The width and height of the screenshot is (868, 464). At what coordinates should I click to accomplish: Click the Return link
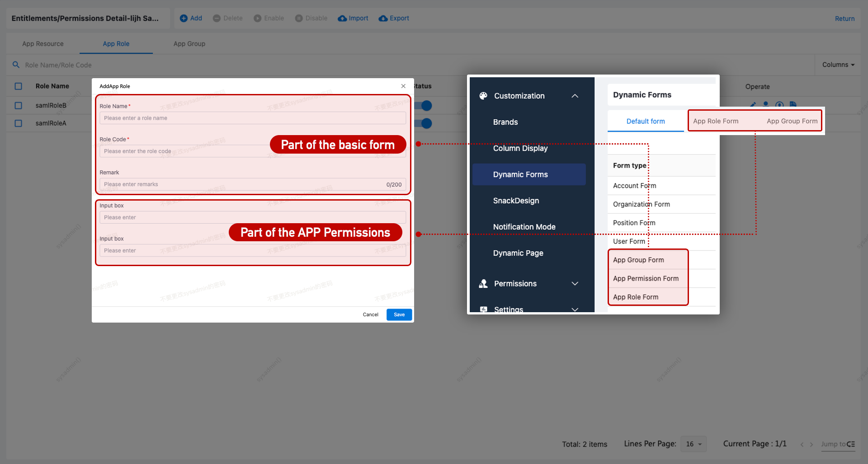(844, 19)
